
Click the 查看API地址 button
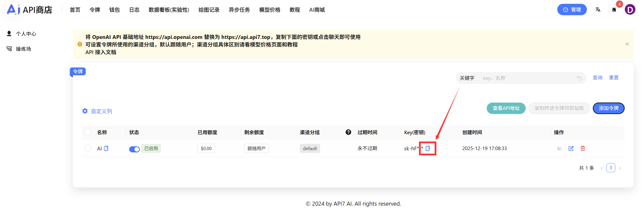(506, 108)
